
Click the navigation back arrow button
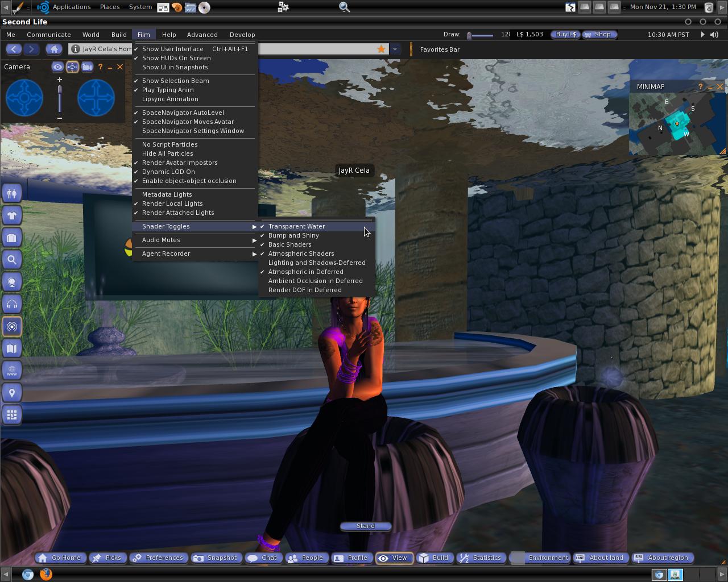coord(14,49)
